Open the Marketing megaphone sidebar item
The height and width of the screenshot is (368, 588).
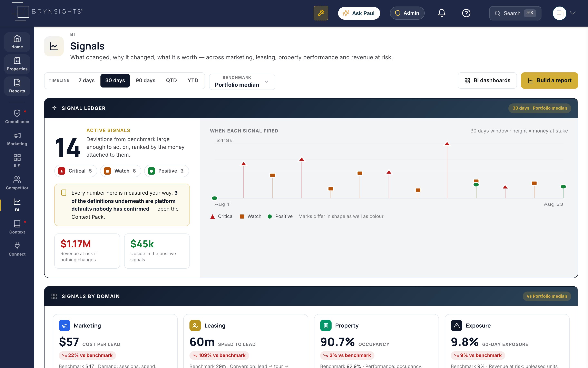pos(17,139)
